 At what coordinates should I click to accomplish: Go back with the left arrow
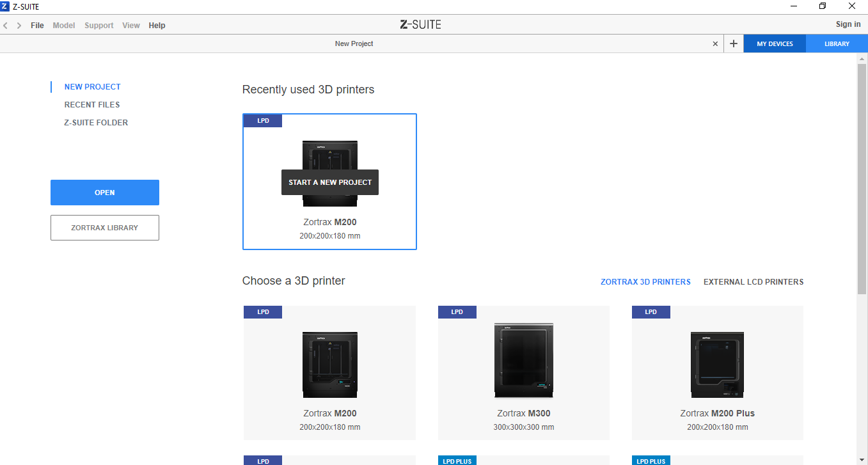(6, 26)
